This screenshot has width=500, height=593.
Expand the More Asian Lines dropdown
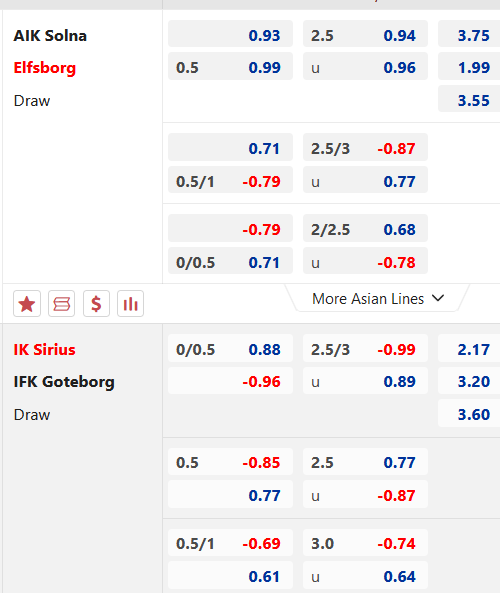pyautogui.click(x=377, y=299)
